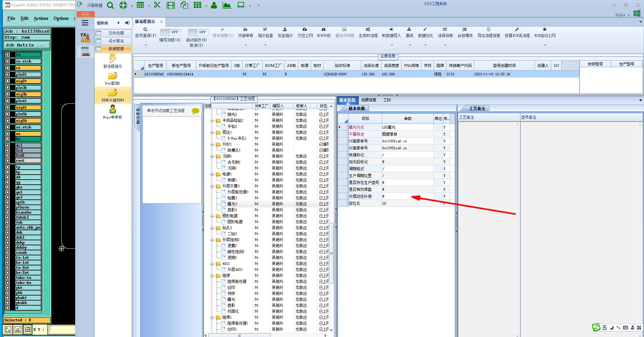Check the ts layer checkbox in Graphic Editor
This screenshot has width=644, height=337.
point(8,55)
